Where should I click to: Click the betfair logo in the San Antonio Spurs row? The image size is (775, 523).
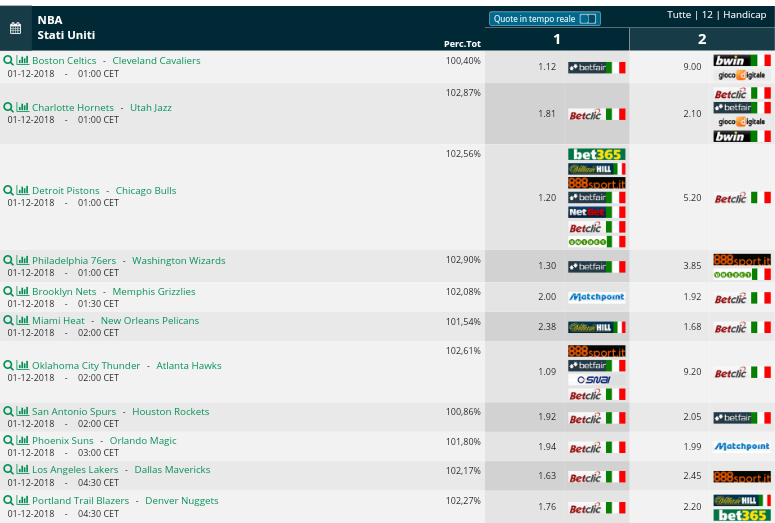coord(742,418)
